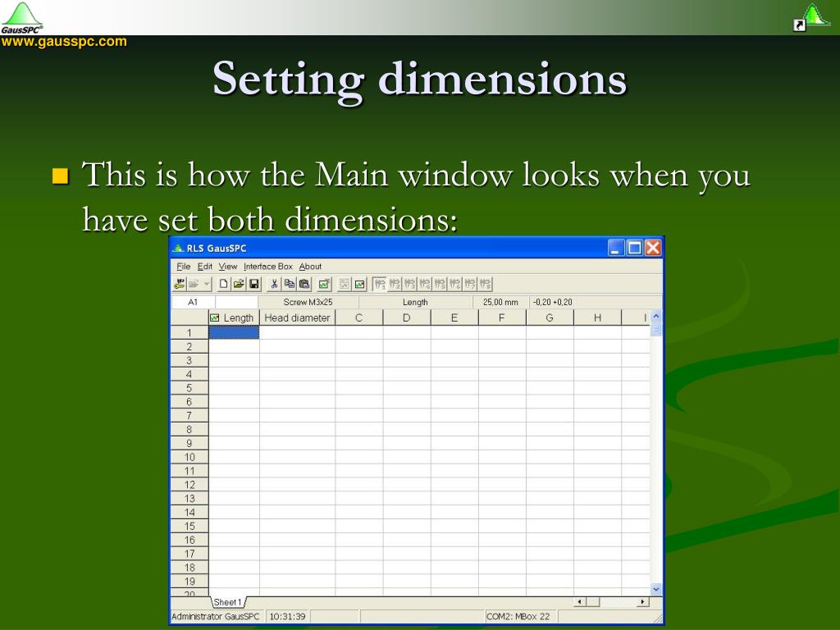The image size is (840, 630).
Task: Open the Interface Box menu
Action: [x=268, y=267]
